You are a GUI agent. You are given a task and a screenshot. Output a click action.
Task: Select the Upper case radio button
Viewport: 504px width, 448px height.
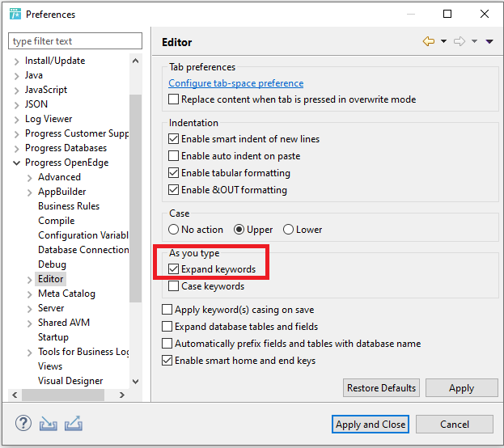[x=239, y=229]
